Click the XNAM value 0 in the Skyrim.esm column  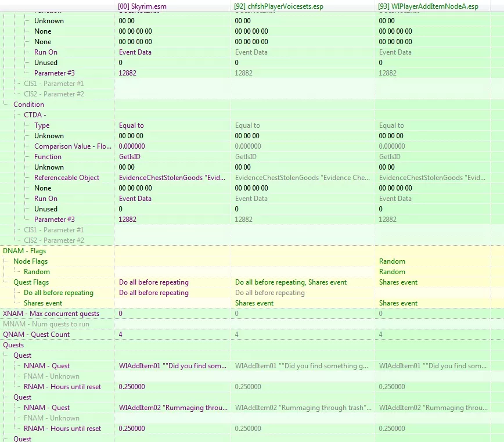[121, 314]
